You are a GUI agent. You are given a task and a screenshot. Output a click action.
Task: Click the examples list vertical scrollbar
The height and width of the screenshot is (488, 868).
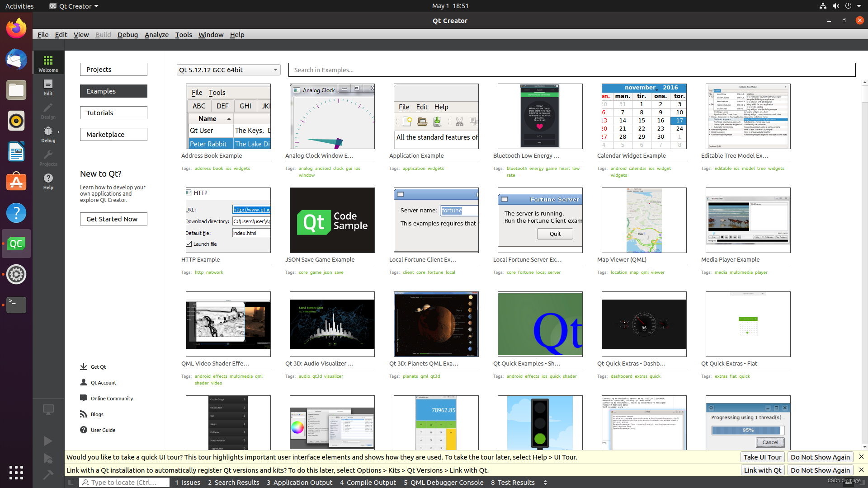[864, 264]
